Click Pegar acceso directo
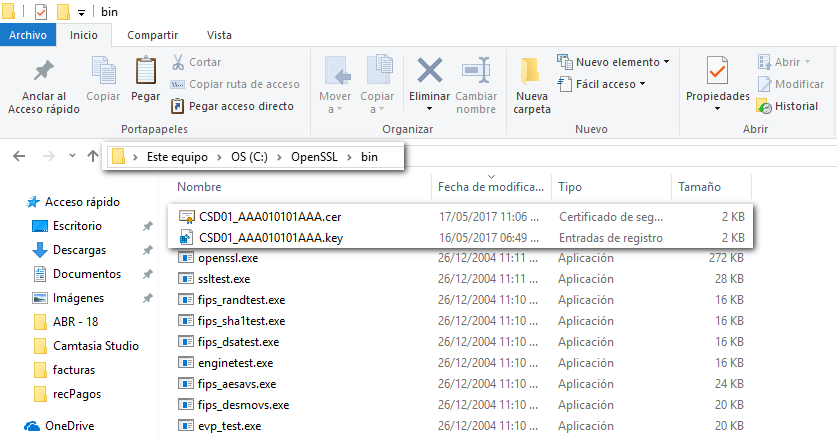This screenshot has width=837, height=440. (232, 106)
